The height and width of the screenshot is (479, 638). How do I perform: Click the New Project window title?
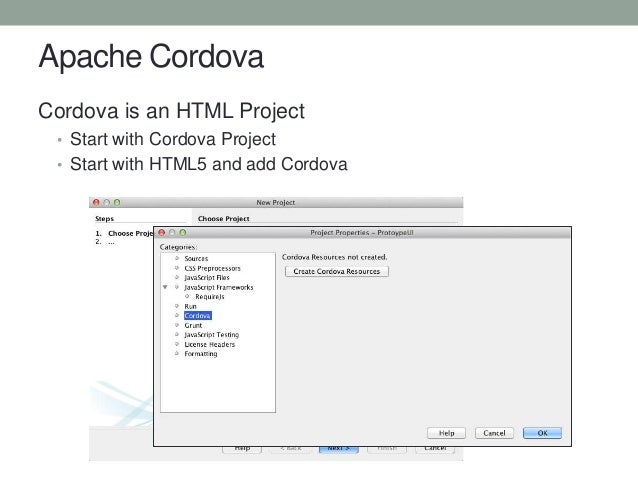point(275,202)
